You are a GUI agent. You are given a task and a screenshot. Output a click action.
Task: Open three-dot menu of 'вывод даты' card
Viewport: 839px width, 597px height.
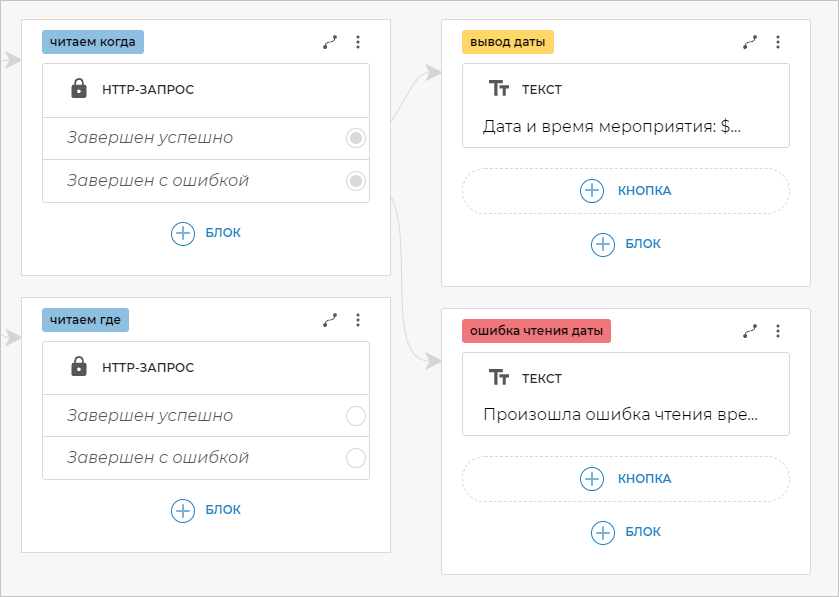click(x=778, y=42)
